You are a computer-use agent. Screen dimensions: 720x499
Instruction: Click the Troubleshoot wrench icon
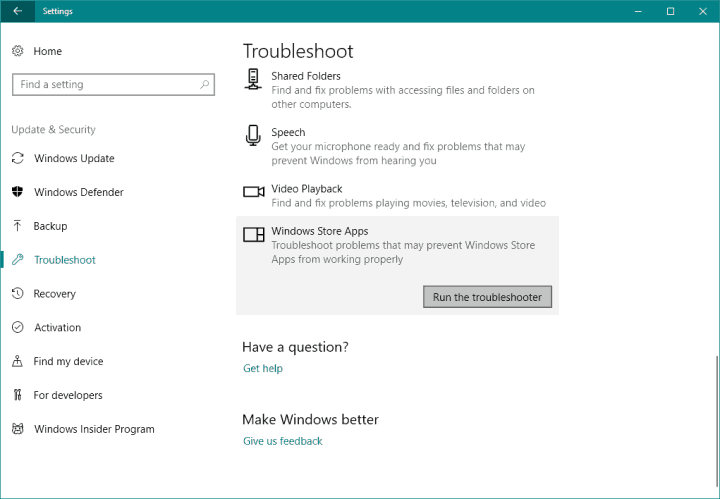pos(17,259)
